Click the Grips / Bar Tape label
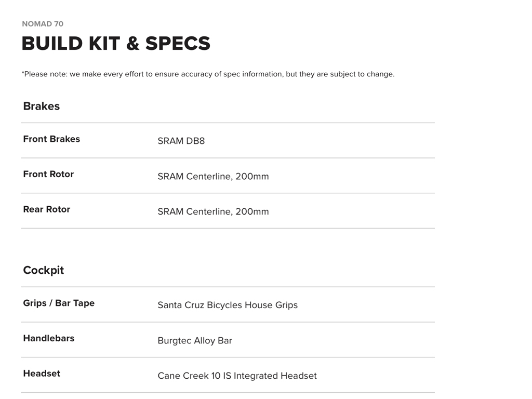Image resolution: width=532 pixels, height=399 pixels. 59,303
